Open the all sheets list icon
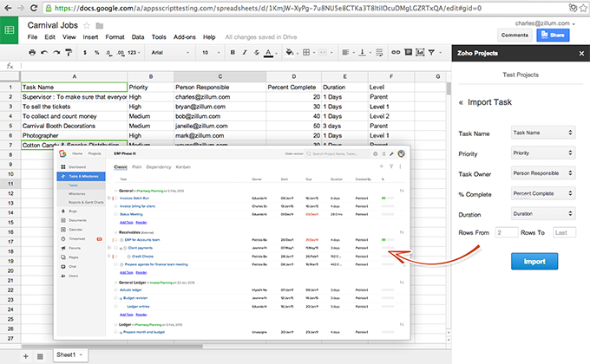This screenshot has width=590, height=364. 42,356
